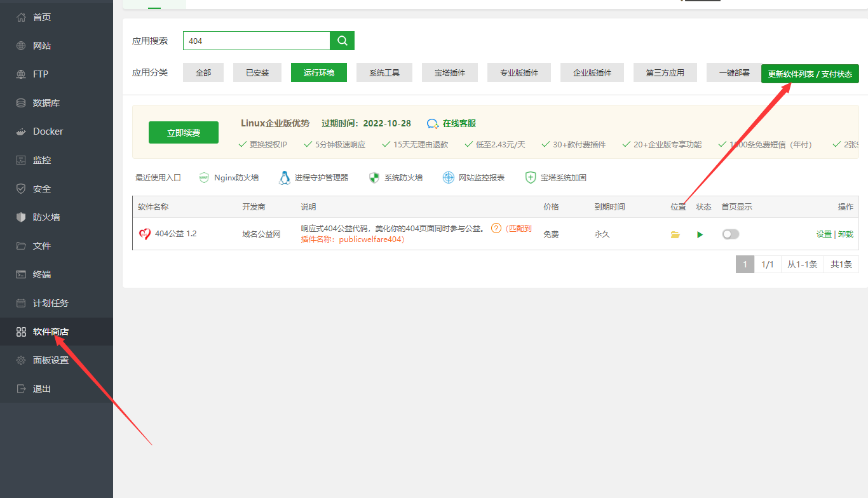868x498 pixels.
Task: Click 更新软件列表 / 支付状态 button
Action: click(810, 74)
